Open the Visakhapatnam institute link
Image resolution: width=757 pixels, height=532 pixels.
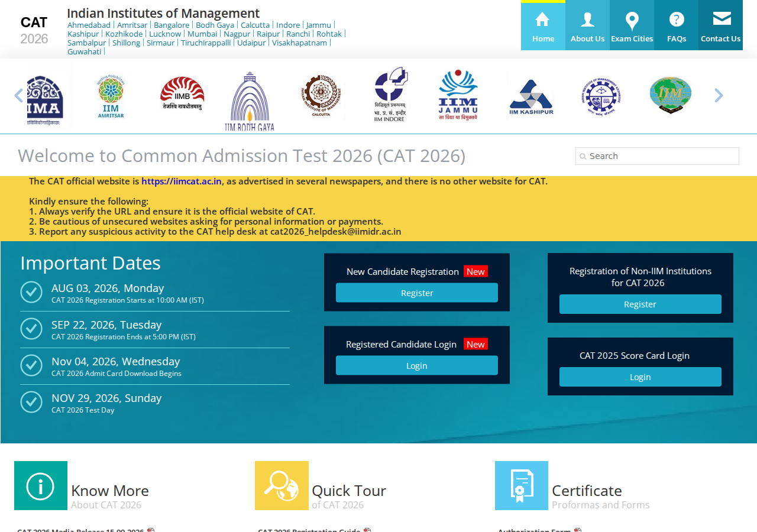(x=299, y=43)
